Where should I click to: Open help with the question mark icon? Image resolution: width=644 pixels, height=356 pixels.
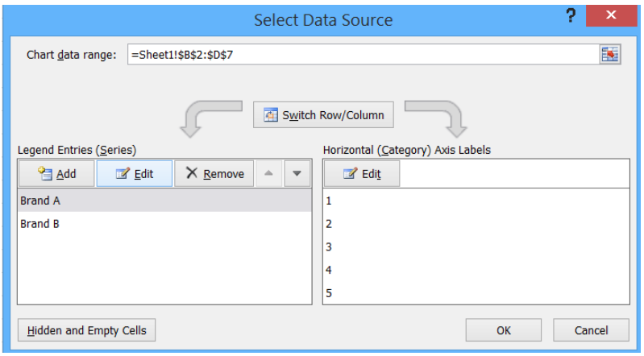(571, 15)
